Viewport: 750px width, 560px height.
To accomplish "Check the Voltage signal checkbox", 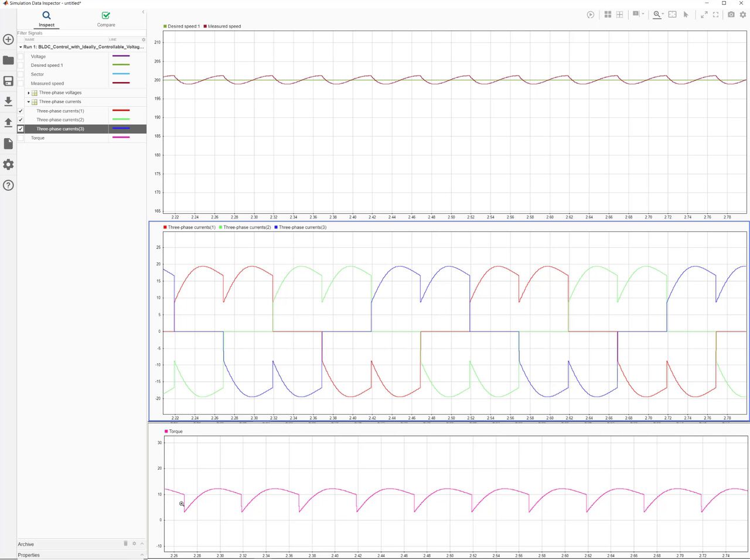I will tap(21, 57).
